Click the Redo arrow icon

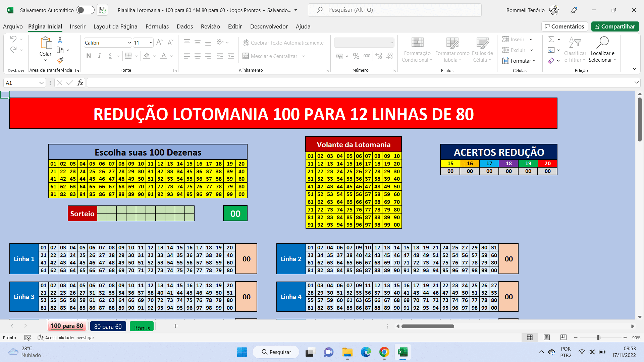tap(13, 50)
